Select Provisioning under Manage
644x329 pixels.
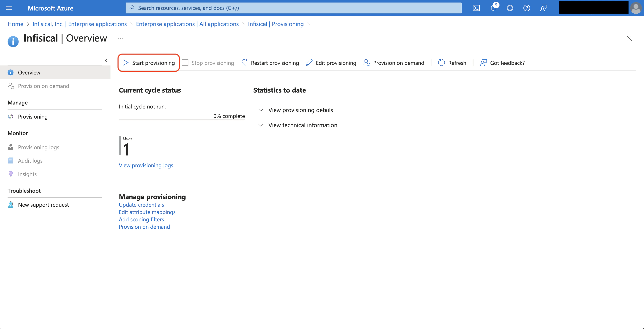(55, 117)
